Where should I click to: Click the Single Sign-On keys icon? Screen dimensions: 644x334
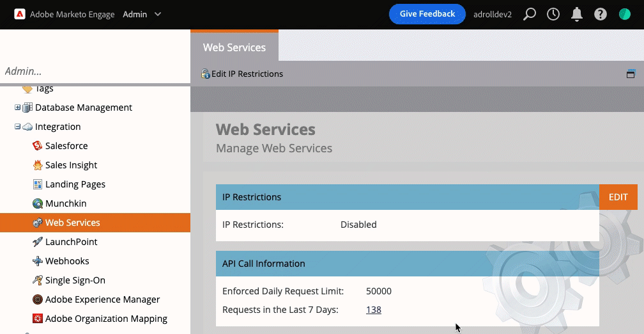coord(37,280)
